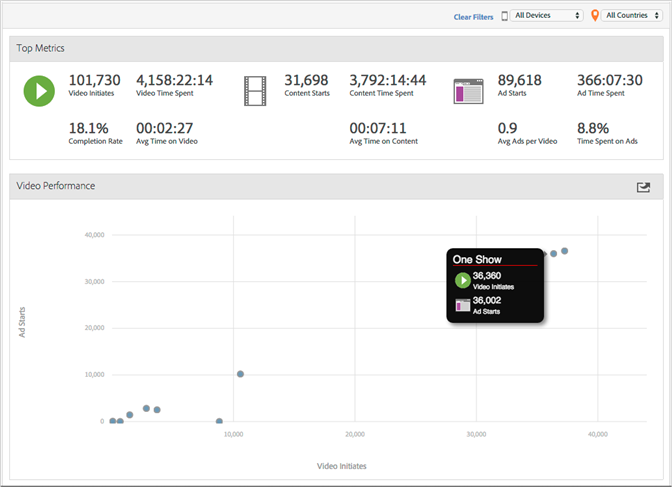Viewport: 672px width, 487px height.
Task: Click the orange location pin icon
Action: 594,15
